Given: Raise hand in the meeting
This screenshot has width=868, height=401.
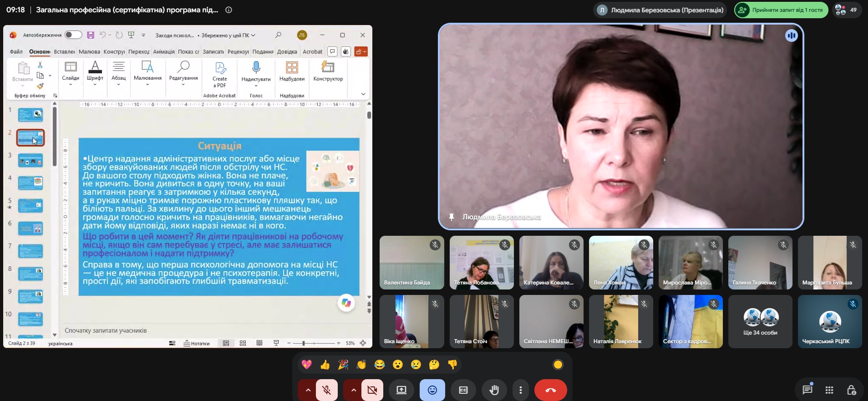Looking at the screenshot, I should (494, 390).
